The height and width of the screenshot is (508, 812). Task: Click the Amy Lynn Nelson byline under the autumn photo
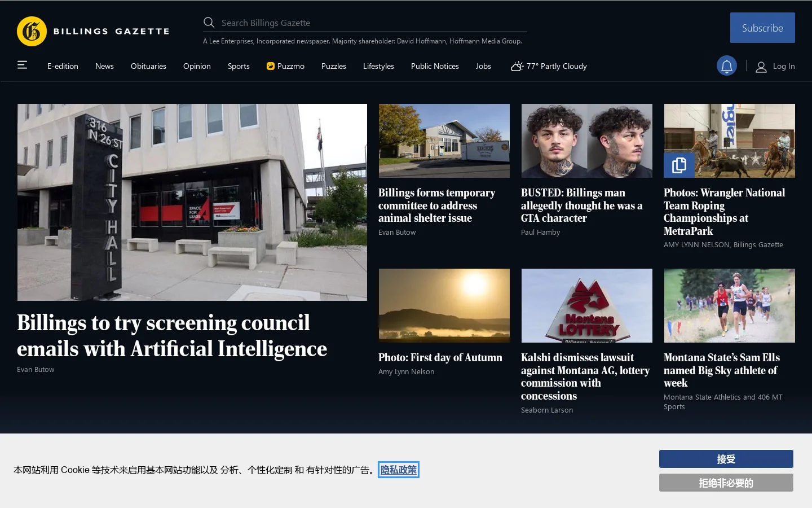click(406, 371)
